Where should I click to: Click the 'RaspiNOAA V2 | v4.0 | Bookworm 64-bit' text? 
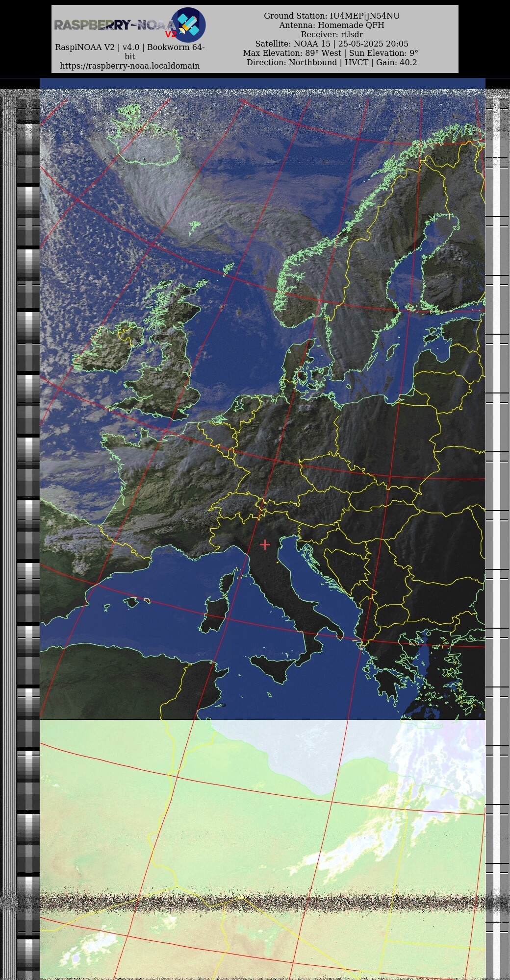(130, 52)
